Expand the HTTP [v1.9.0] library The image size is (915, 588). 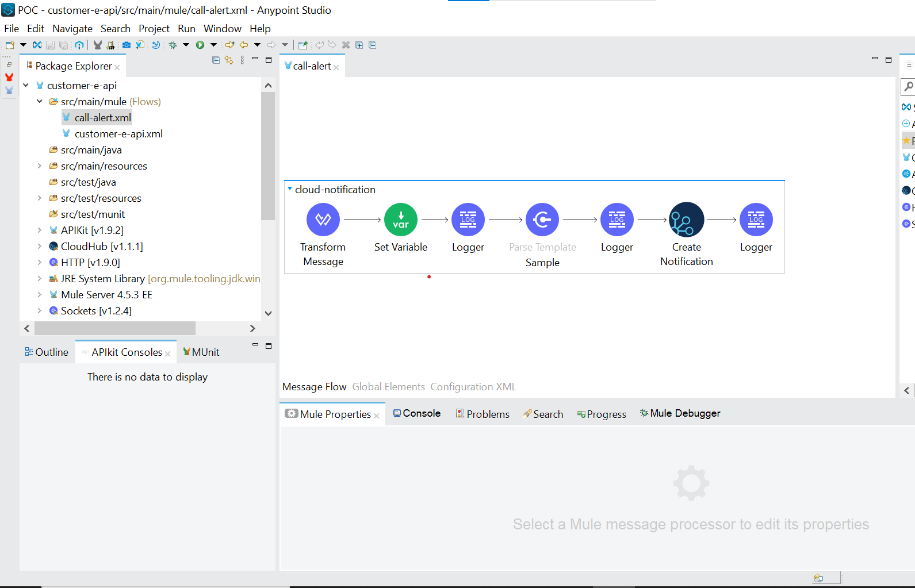coord(40,262)
